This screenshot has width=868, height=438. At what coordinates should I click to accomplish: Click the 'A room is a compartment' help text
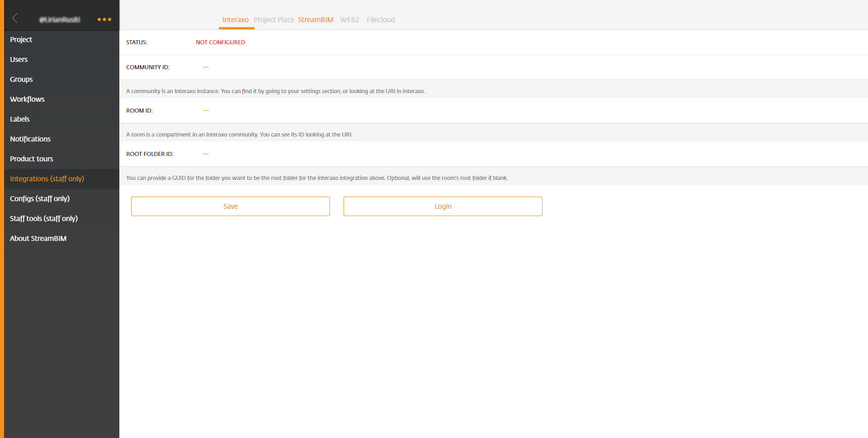240,135
